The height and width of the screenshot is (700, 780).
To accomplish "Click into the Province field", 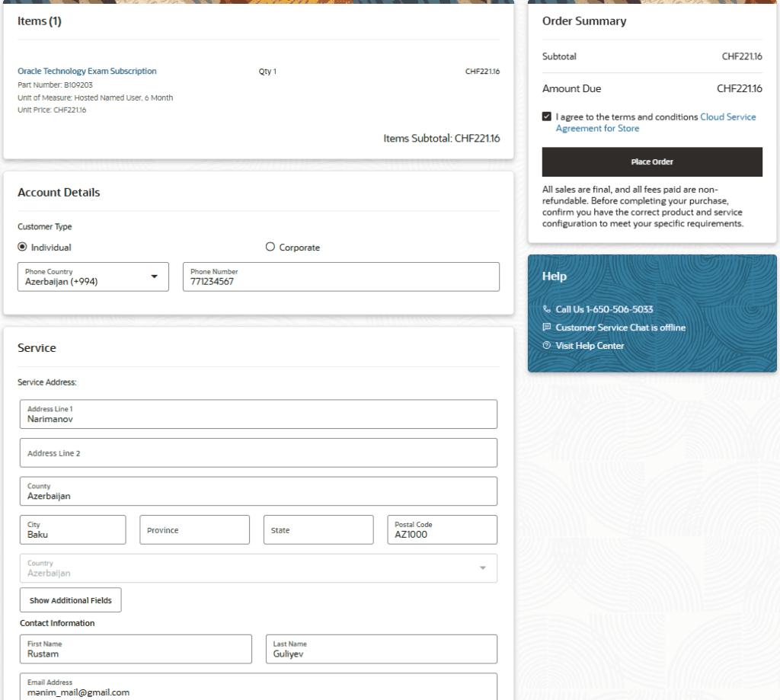I will [x=194, y=530].
